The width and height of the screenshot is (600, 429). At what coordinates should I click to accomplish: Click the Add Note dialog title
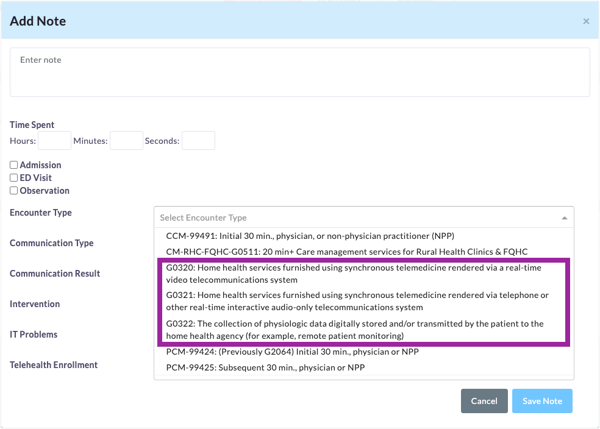click(x=39, y=21)
